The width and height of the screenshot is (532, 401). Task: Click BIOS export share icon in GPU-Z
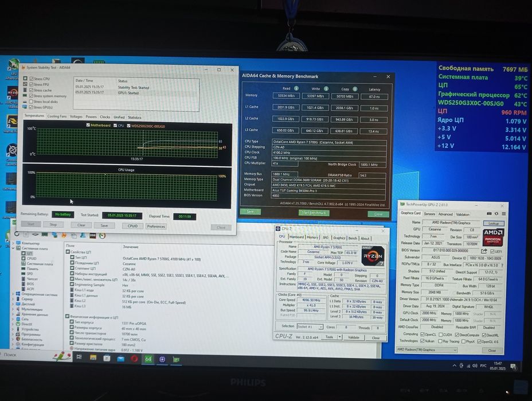click(484, 251)
